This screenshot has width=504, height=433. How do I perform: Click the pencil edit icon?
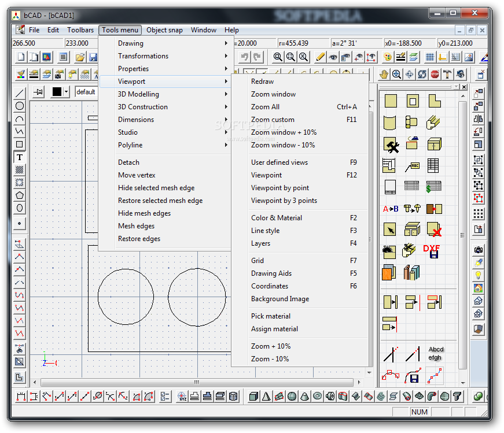click(x=320, y=57)
